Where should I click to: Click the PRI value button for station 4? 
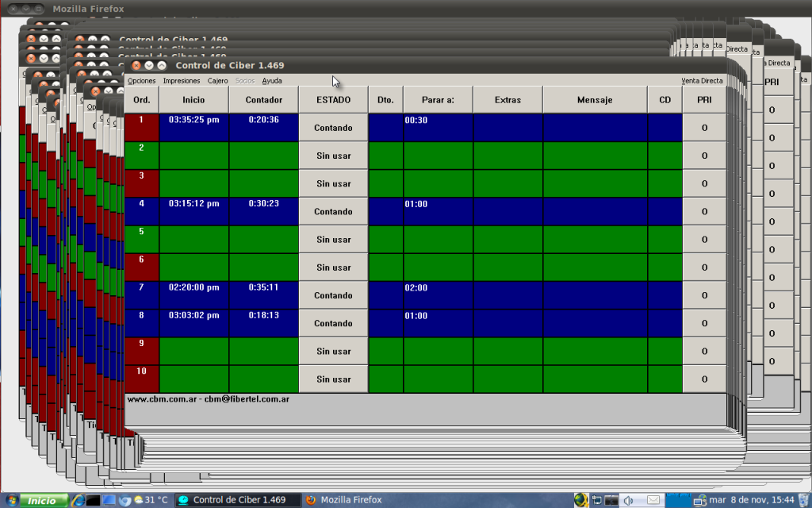(x=704, y=211)
